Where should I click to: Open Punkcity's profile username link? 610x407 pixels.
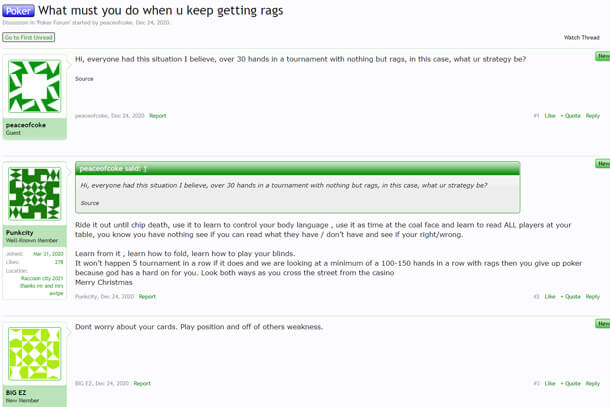tap(19, 233)
